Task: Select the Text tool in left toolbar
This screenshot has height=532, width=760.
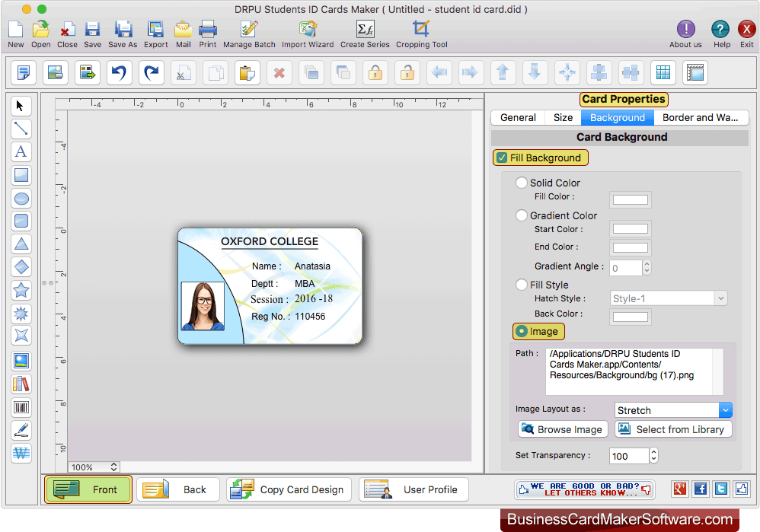Action: (x=21, y=151)
